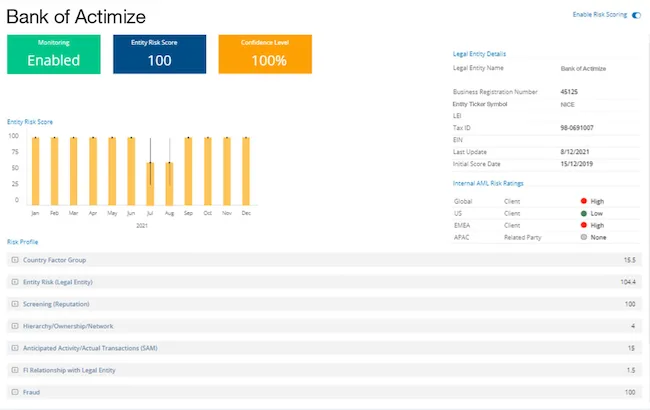650x410 pixels.
Task: Click the August bar in the chart
Action: point(169,184)
